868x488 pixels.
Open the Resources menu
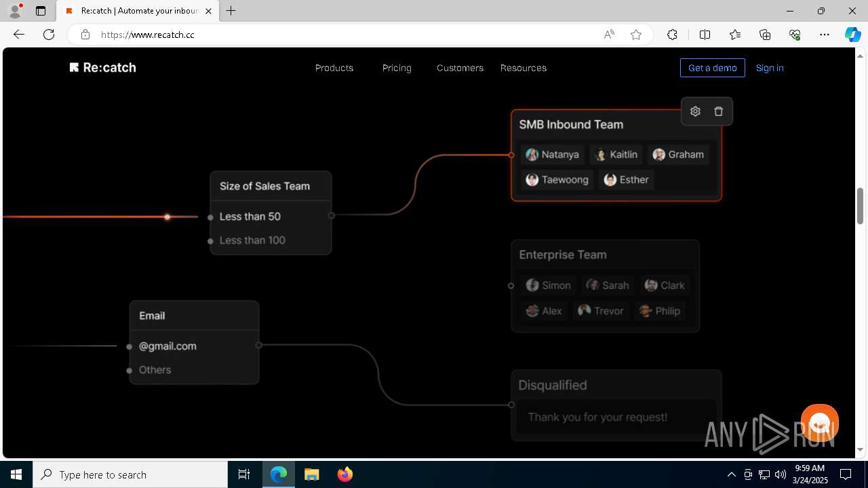pyautogui.click(x=524, y=68)
